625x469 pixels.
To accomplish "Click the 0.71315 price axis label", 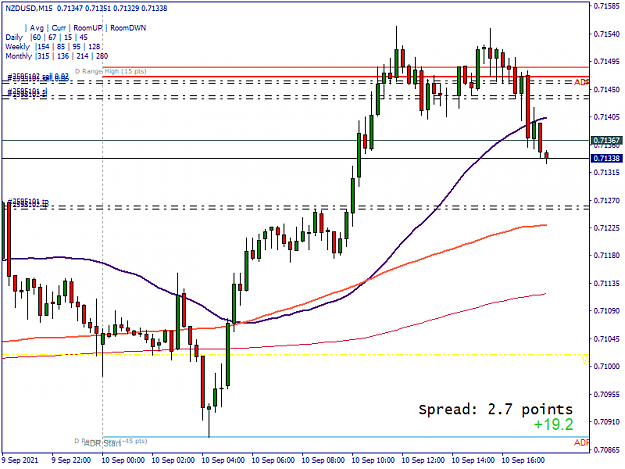I will 607,173.
